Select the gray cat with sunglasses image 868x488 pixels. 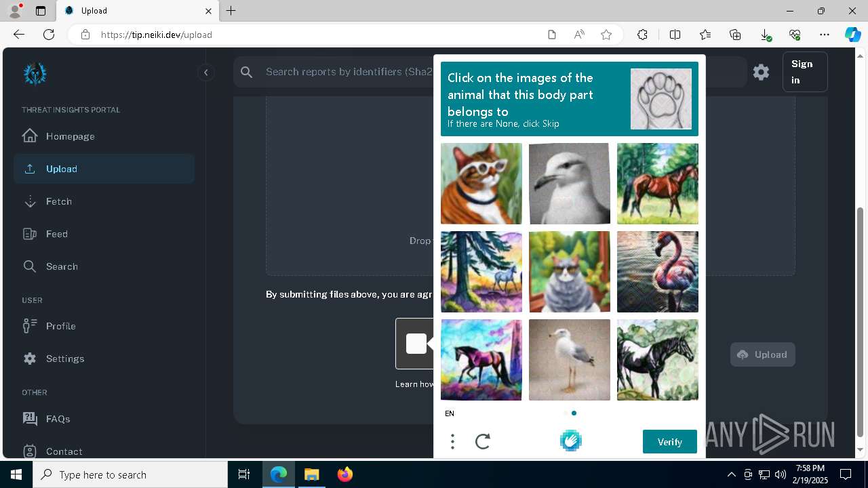[x=570, y=272]
